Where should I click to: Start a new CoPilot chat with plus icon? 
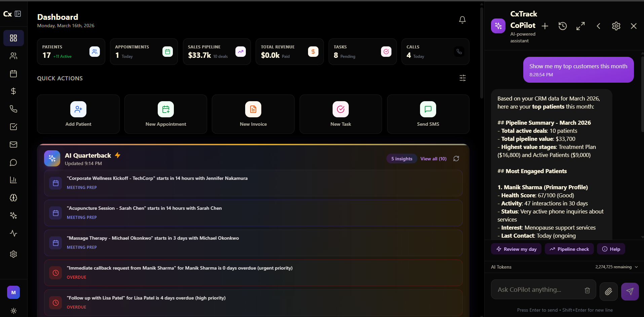point(544,26)
